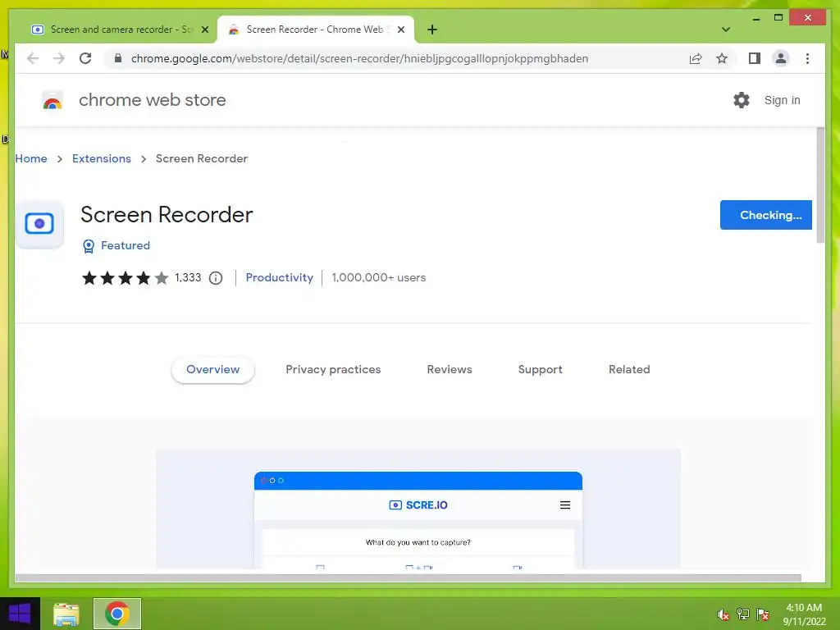Click the Featured link
The height and width of the screenshot is (630, 840).
coord(126,245)
